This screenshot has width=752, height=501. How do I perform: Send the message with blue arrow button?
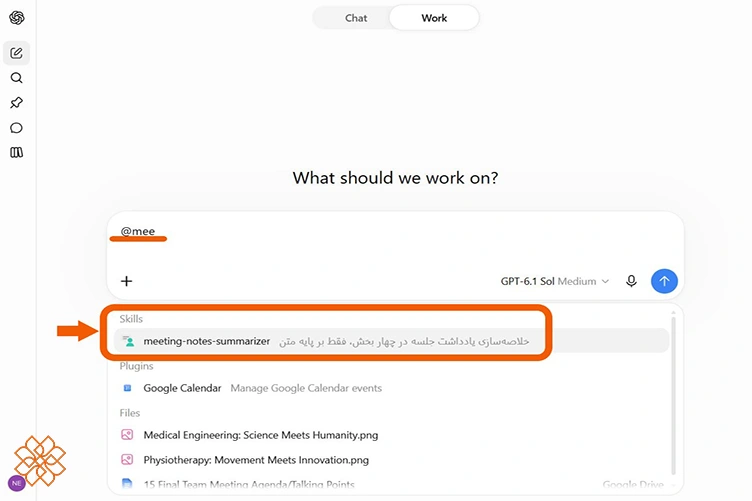[664, 281]
